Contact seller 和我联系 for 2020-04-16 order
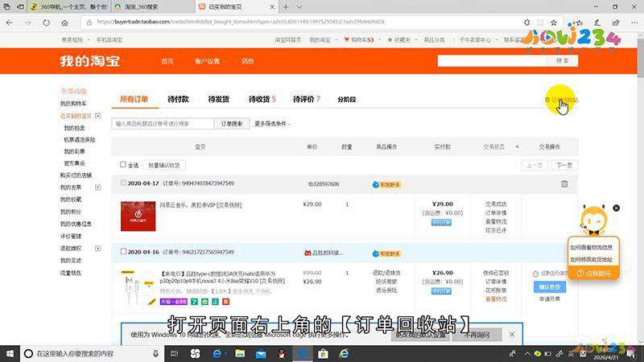 coord(386,253)
